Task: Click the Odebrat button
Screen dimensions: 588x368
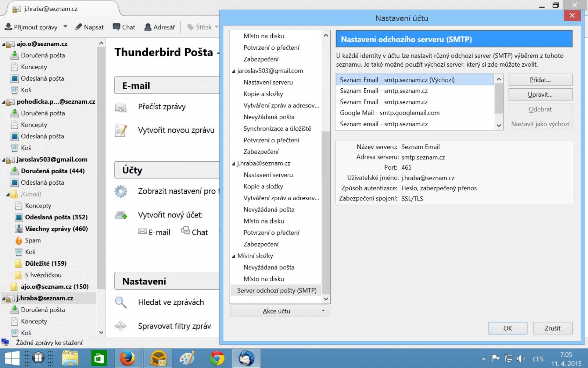Action: click(x=540, y=109)
